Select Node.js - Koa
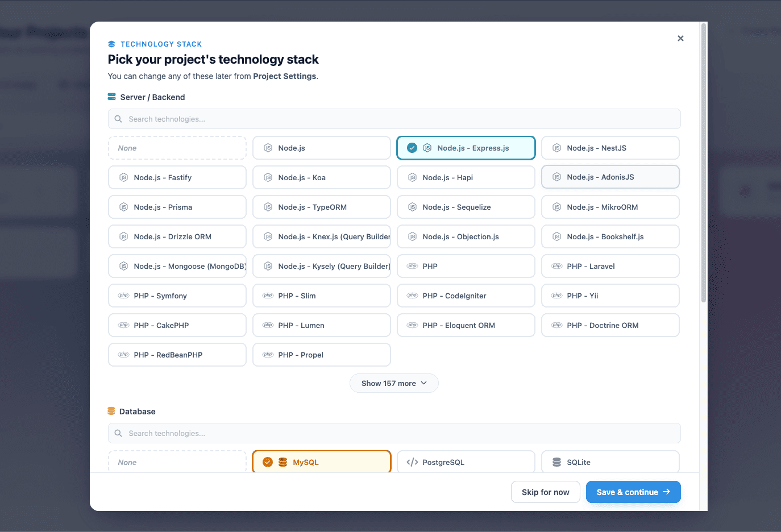The image size is (781, 532). (322, 177)
